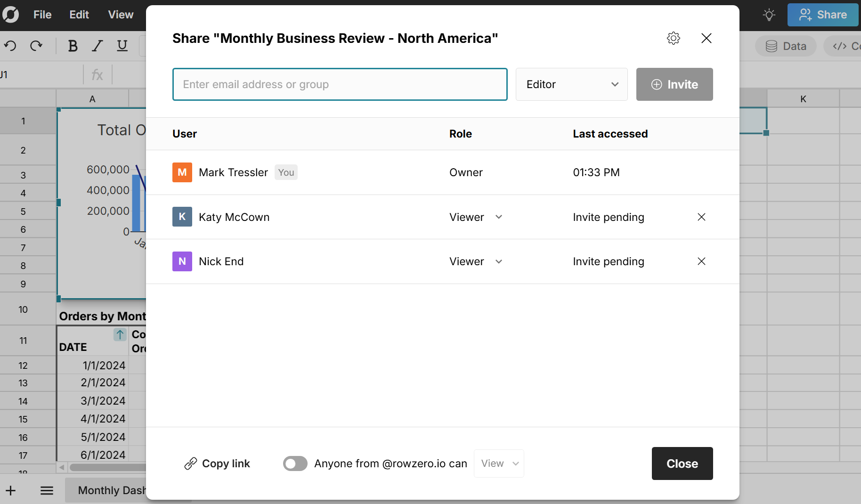
Task: Toggle the light bulb theme icon
Action: tap(769, 15)
